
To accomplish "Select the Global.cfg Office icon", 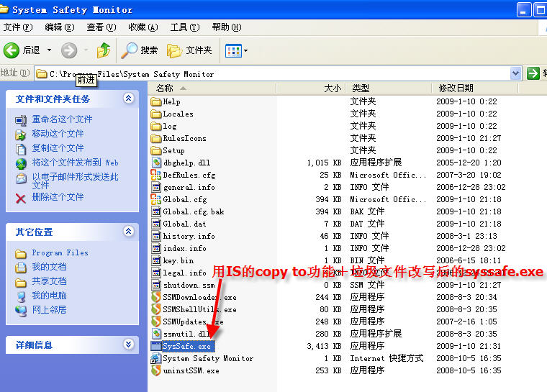I will [x=156, y=199].
